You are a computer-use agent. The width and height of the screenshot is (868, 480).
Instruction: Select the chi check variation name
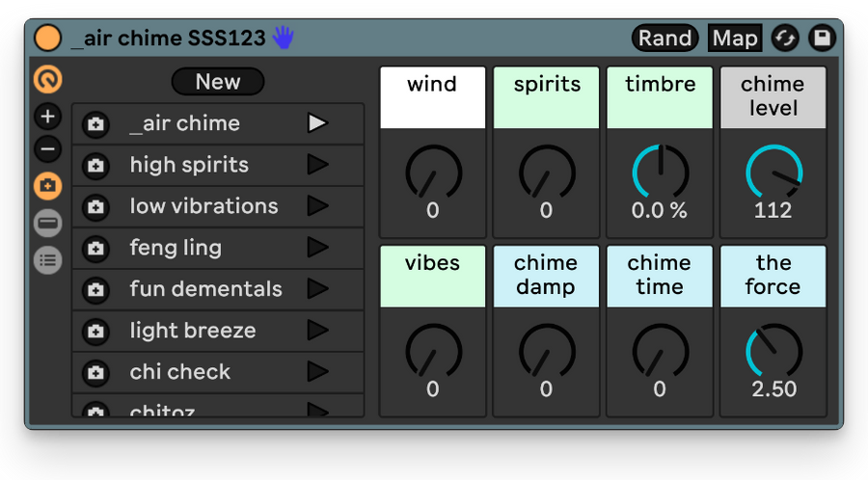180,372
